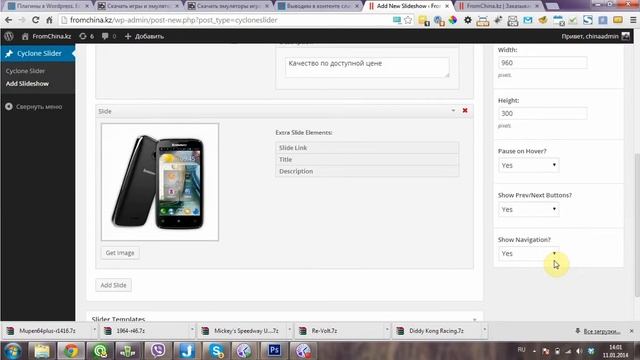This screenshot has width=640, height=360.
Task: Visit the FromChina.kz site link
Action: [x=46, y=36]
